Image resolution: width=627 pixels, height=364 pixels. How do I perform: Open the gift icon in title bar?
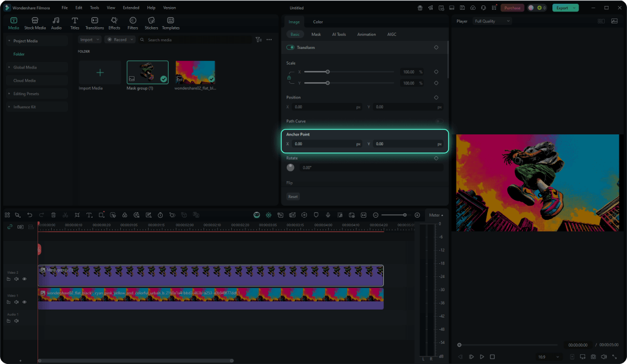pyautogui.click(x=420, y=8)
